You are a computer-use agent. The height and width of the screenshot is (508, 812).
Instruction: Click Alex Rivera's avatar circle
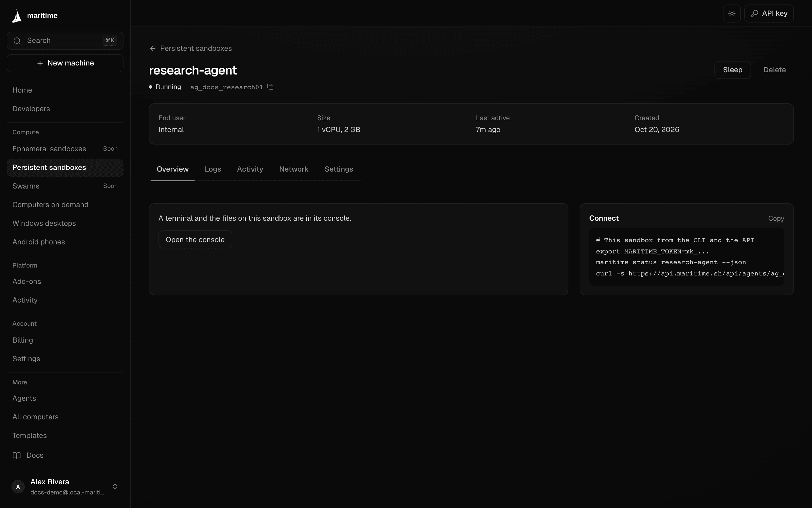[x=18, y=487]
